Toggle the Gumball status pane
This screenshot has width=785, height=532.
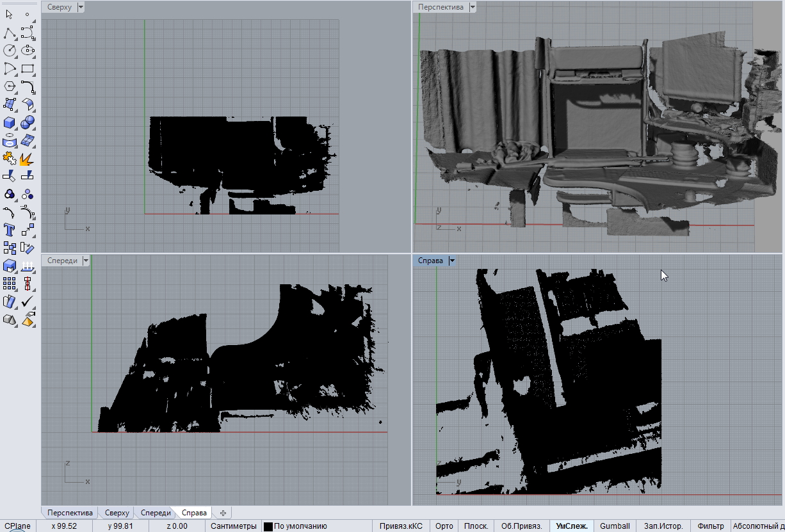click(615, 526)
